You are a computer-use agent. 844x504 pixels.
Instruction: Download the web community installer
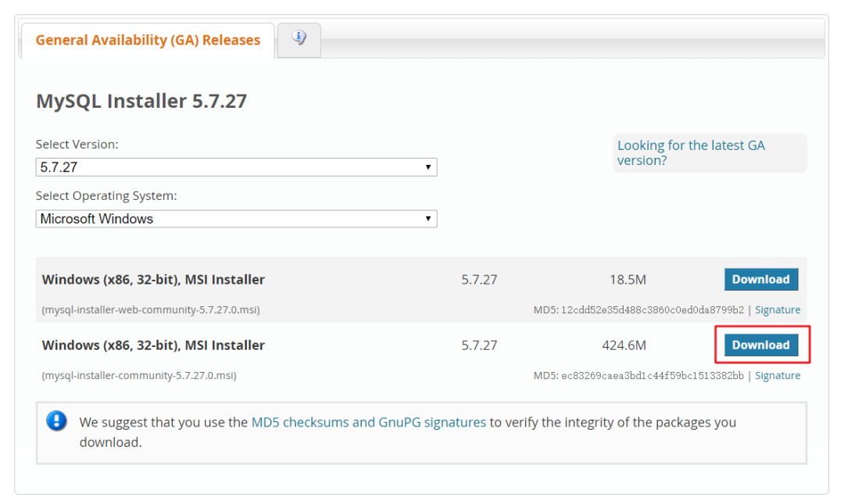click(x=760, y=279)
